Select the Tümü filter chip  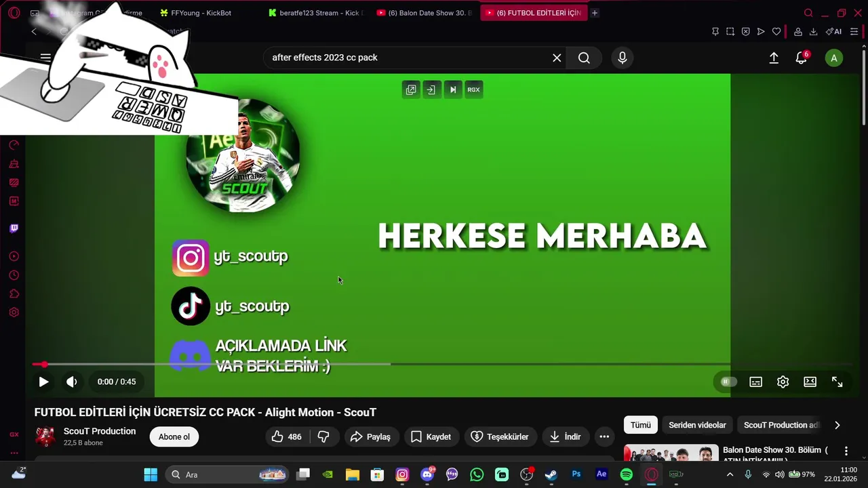point(641,425)
